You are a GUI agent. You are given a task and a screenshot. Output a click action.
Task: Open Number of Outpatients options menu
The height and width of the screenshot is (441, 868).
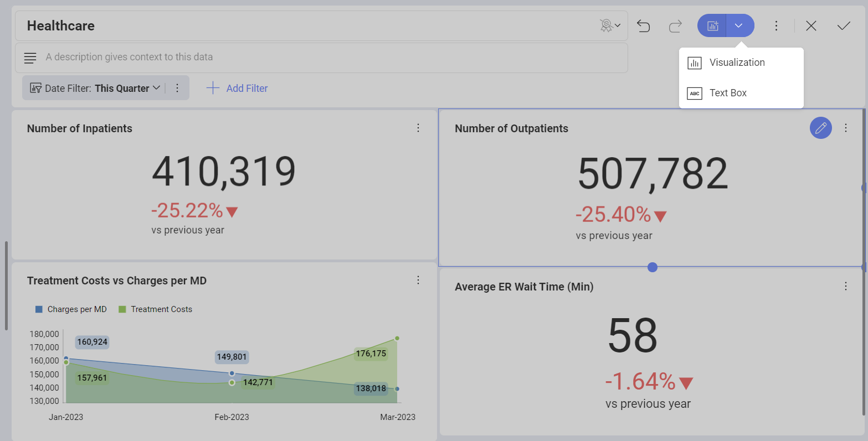846,128
